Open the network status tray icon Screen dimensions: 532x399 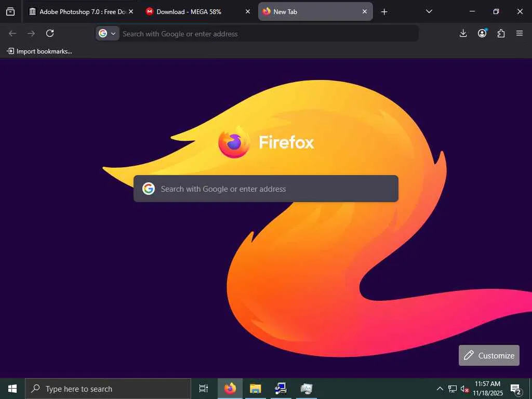tap(453, 389)
